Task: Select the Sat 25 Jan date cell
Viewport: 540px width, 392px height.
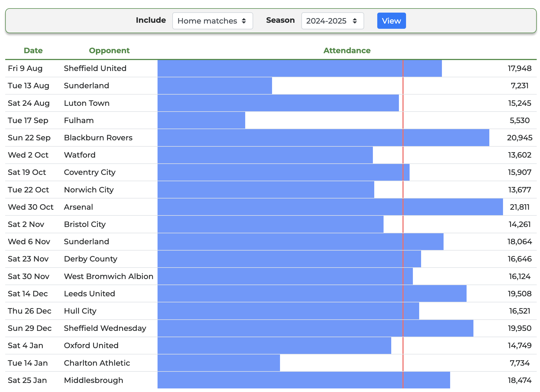Action: [x=27, y=380]
